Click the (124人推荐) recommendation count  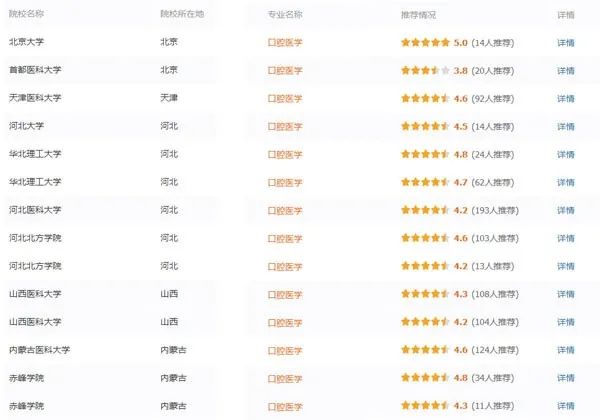(495, 350)
